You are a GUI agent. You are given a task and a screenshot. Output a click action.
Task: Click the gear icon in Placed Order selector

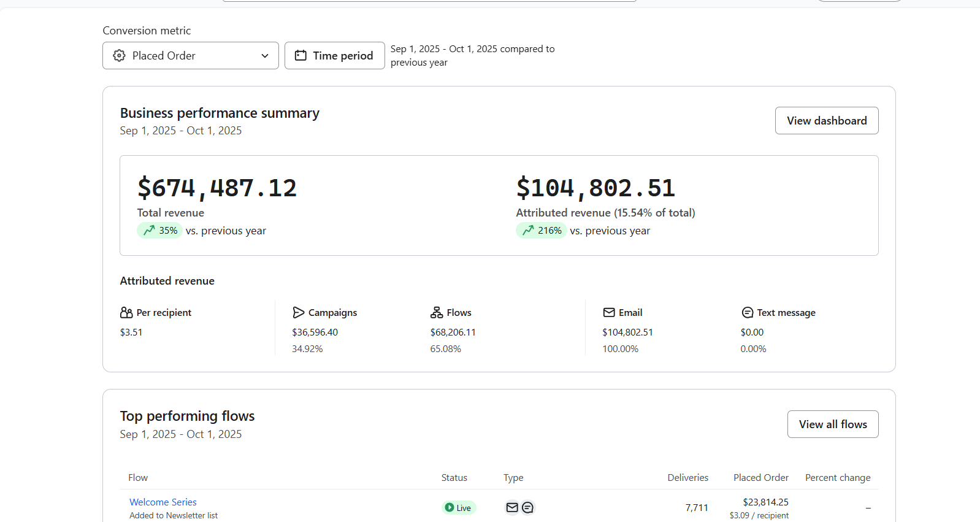[119, 56]
